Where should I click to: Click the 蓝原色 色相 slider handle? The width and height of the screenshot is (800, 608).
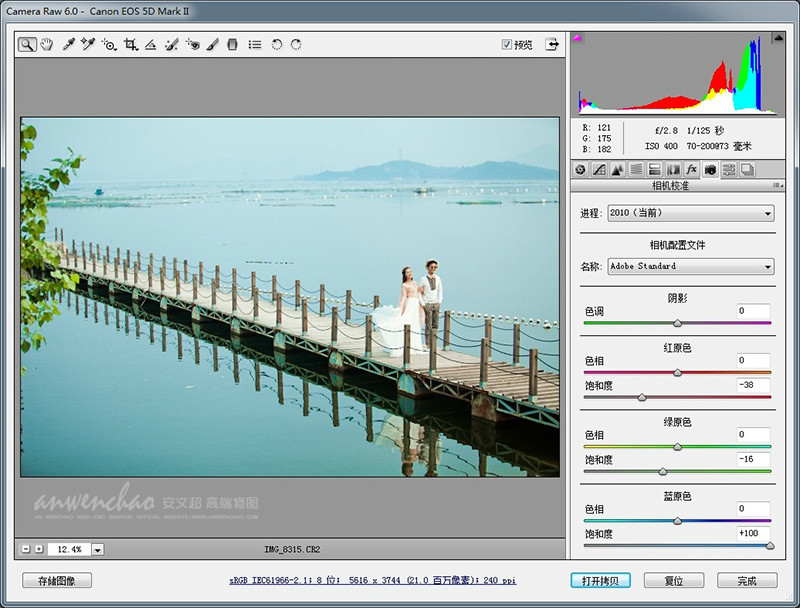click(678, 521)
